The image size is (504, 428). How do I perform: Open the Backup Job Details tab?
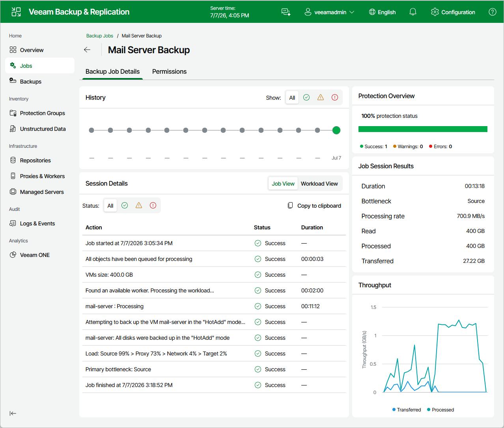point(112,72)
